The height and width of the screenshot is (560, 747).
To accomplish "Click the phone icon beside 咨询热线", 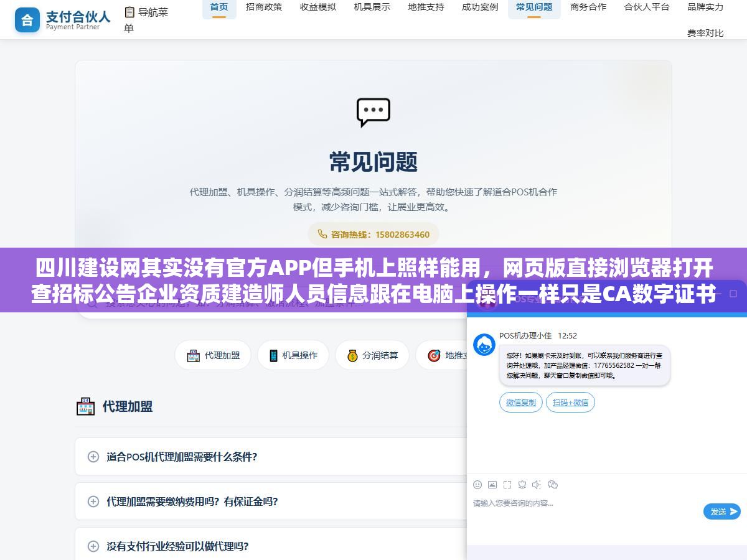I will pos(322,235).
